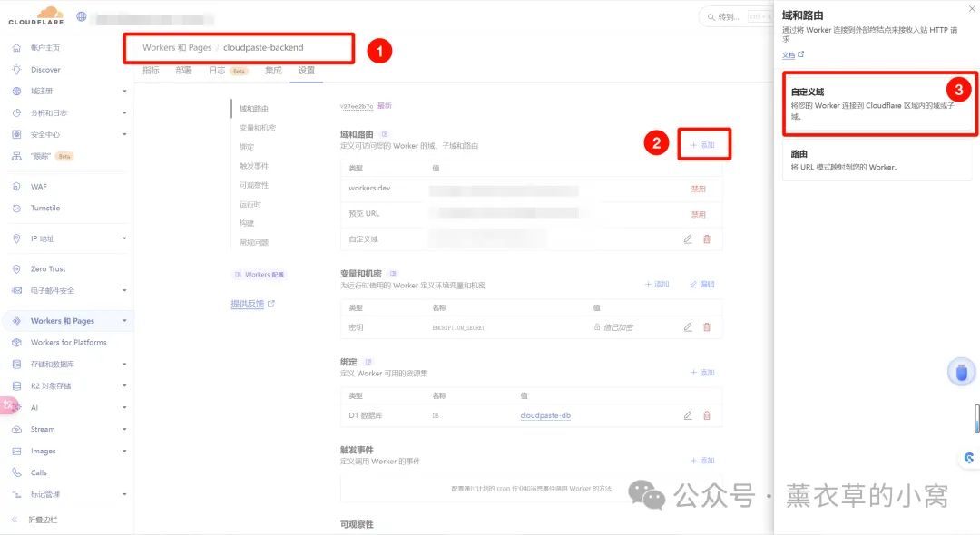Close the 域和路由 side panel
980x535 pixels.
[x=971, y=8]
